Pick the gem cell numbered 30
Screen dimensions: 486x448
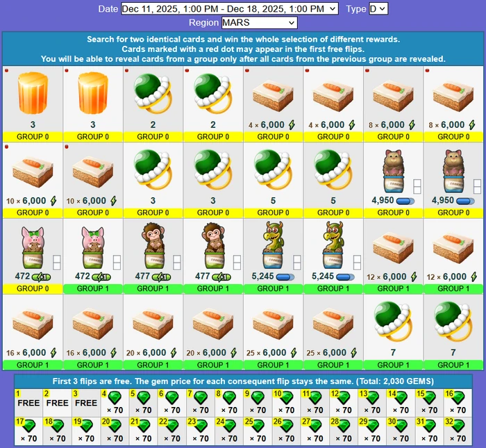tap(401, 431)
